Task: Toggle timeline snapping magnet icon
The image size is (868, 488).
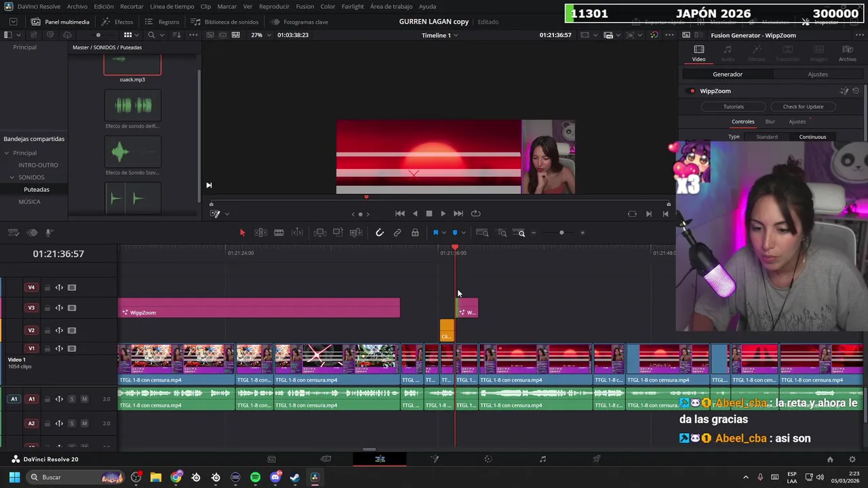Action: tap(380, 232)
